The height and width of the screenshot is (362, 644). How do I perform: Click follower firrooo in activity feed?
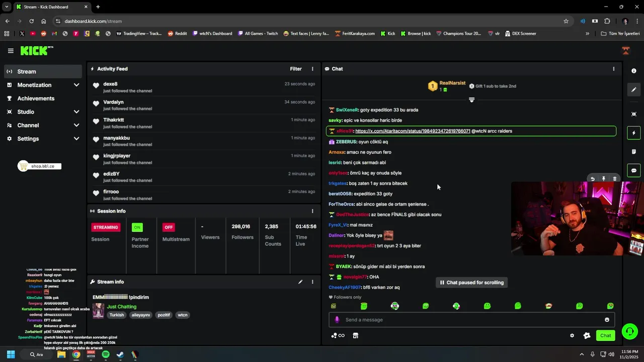click(111, 192)
